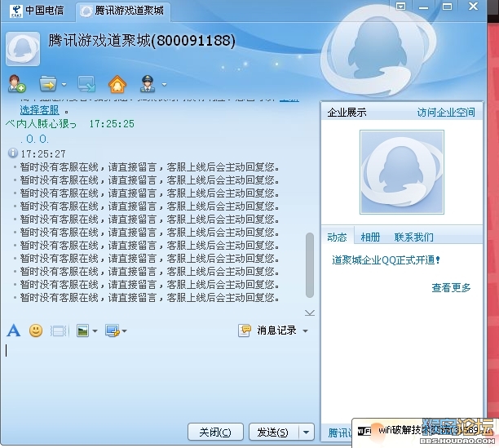
Task: Click the contact avatar beside the title
Action: [x=23, y=48]
